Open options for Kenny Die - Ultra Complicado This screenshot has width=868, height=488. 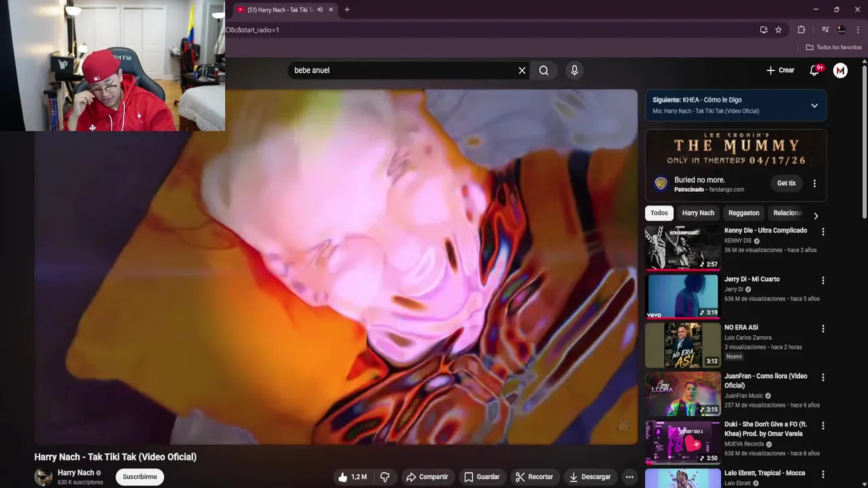(823, 232)
